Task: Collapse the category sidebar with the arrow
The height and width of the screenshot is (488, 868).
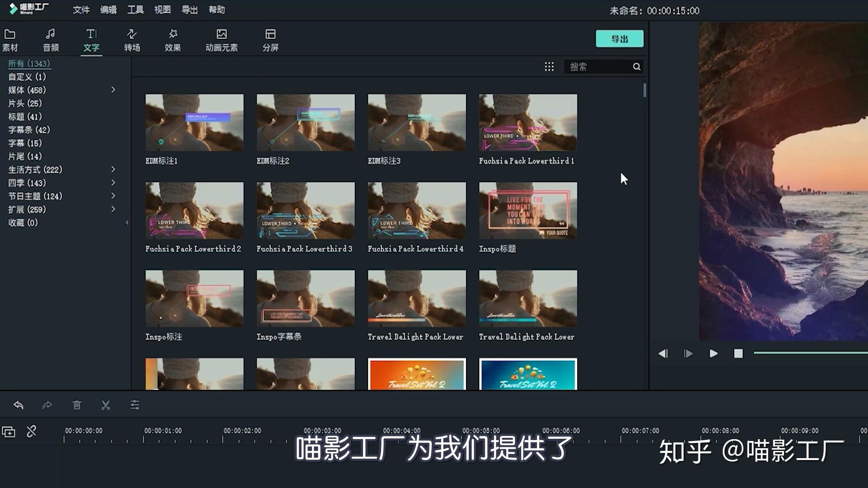Action: pos(127,223)
